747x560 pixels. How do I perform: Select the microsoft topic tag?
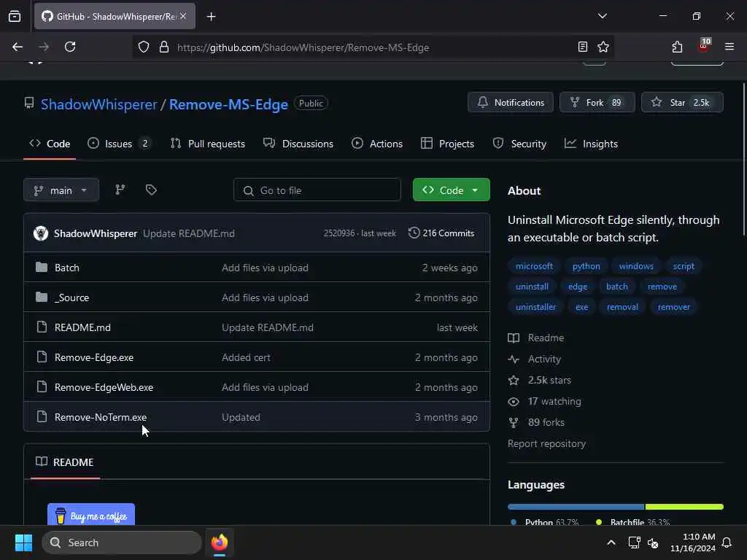(534, 266)
